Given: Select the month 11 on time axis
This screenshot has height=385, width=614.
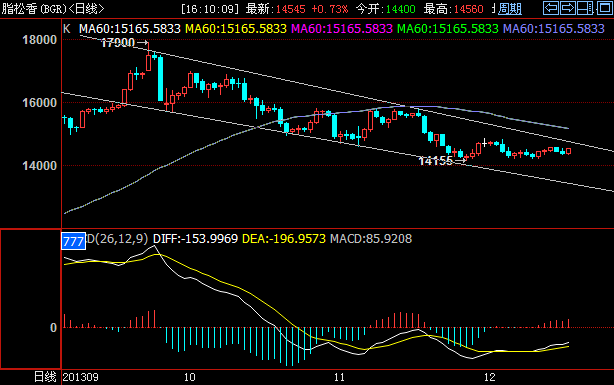Looking at the screenshot, I should tap(339, 377).
